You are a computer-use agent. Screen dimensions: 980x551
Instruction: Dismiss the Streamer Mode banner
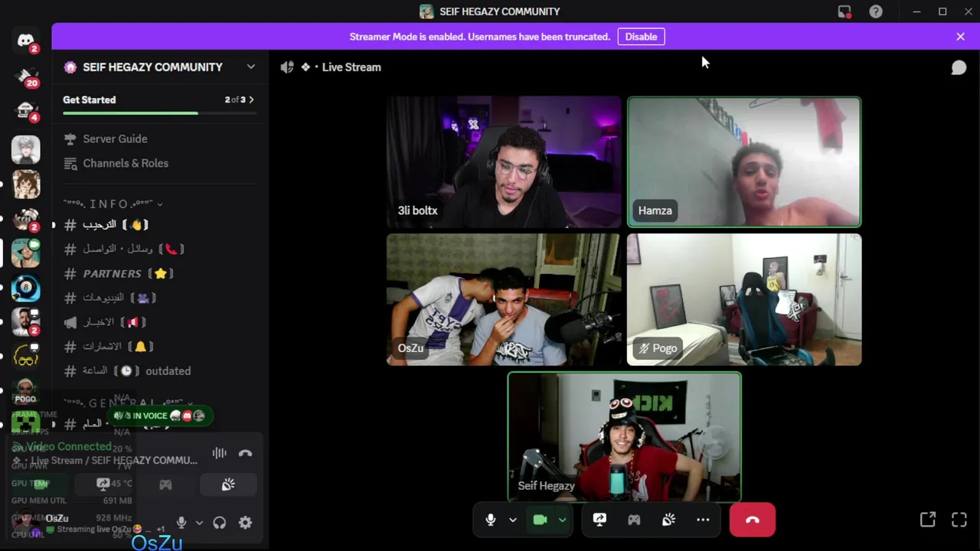point(960,37)
